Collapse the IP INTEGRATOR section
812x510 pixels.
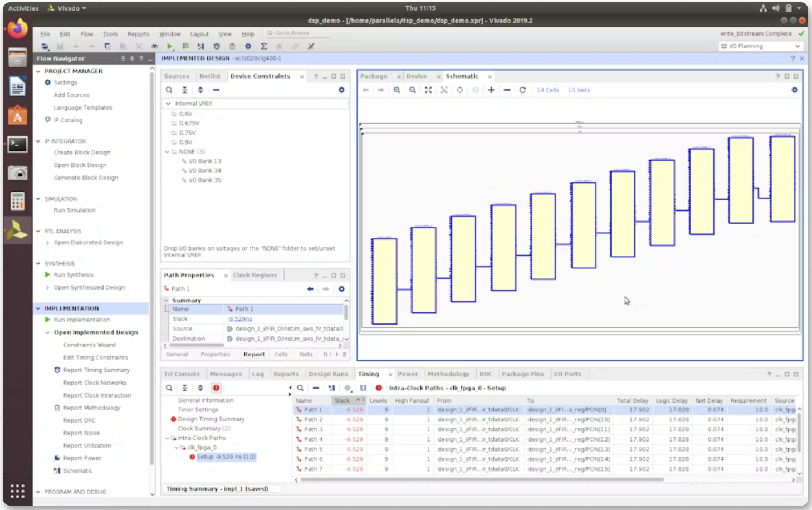pyautogui.click(x=38, y=141)
